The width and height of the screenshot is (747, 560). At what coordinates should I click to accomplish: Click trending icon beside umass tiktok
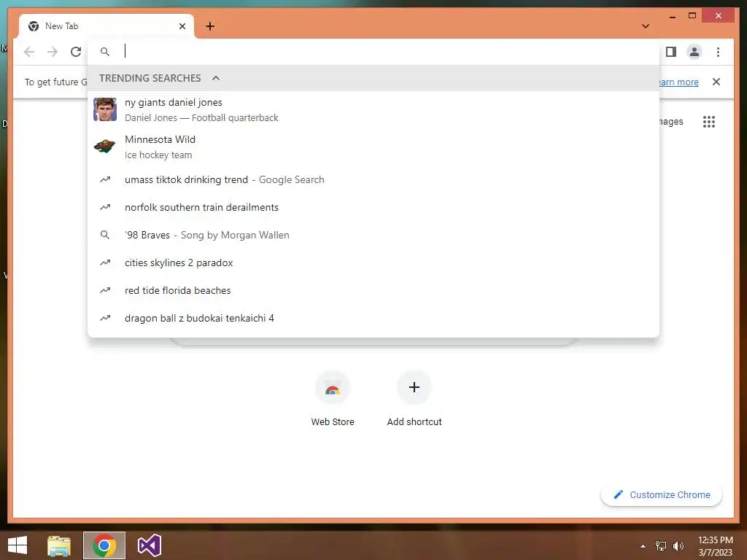click(x=105, y=179)
